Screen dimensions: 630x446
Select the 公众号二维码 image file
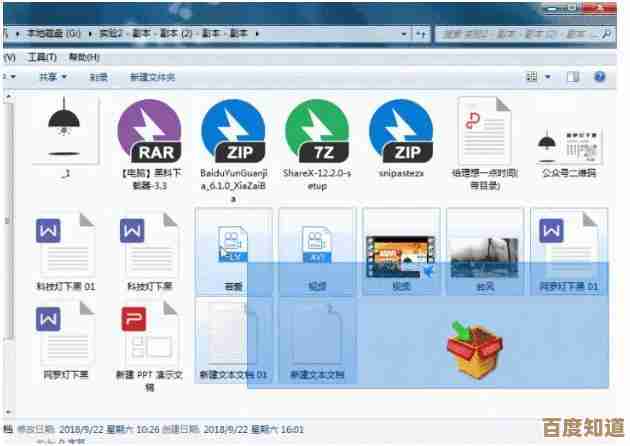pyautogui.click(x=569, y=148)
